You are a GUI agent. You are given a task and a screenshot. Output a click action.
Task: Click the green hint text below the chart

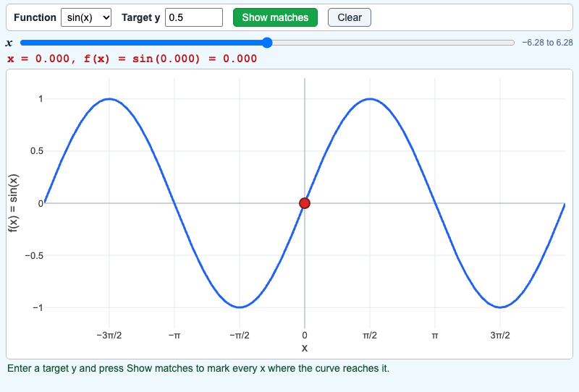pyautogui.click(x=198, y=368)
